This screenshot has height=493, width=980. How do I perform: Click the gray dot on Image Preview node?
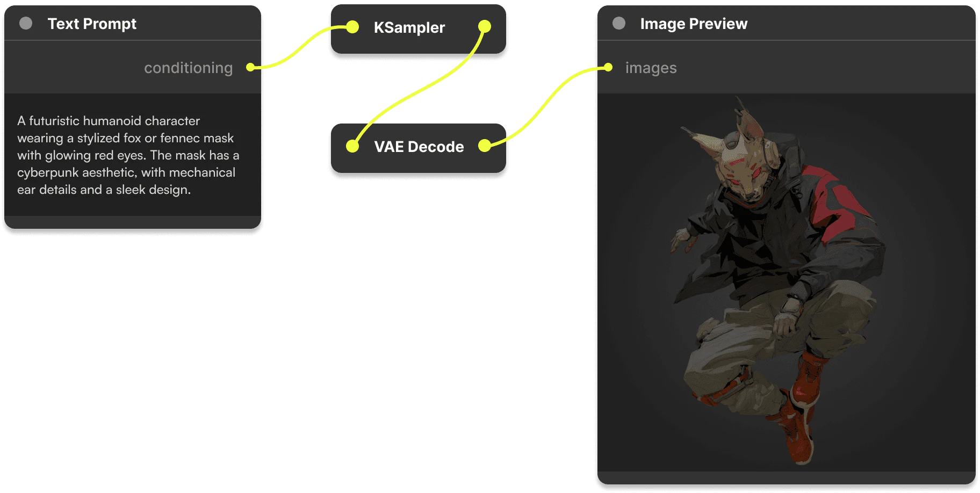point(619,23)
